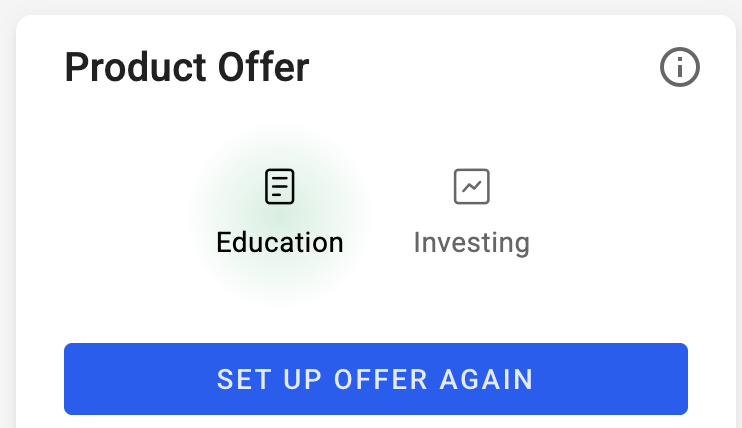The width and height of the screenshot is (742, 428).
Task: View the information tooltip beside Product Offer
Action: click(x=680, y=67)
